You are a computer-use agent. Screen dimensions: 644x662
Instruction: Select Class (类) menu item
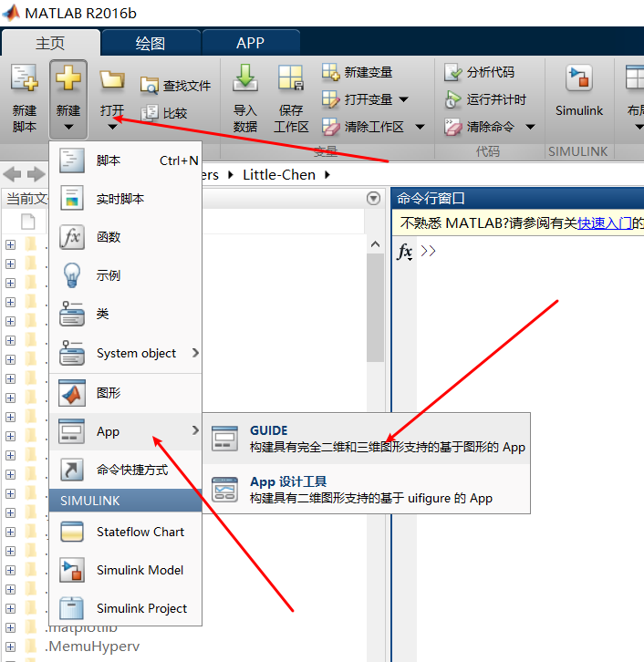pos(125,314)
